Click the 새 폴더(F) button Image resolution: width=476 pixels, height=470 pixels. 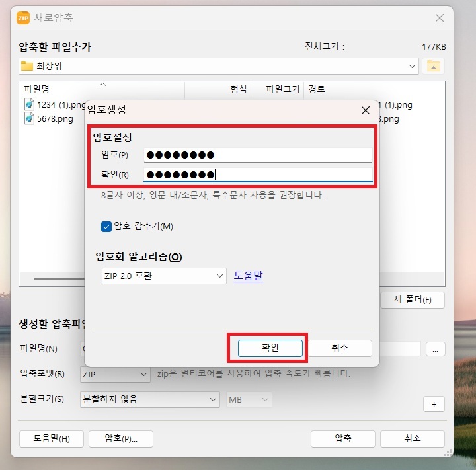click(413, 300)
